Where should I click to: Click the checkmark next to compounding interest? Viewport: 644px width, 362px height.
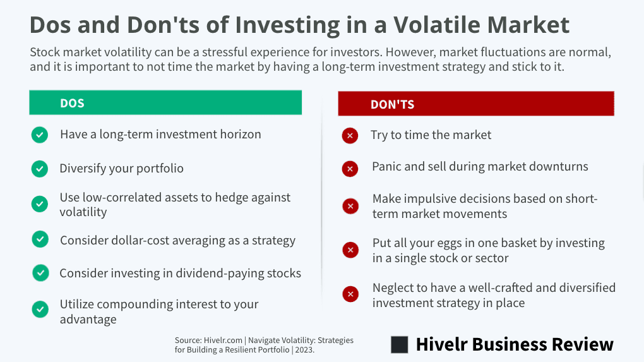point(40,310)
